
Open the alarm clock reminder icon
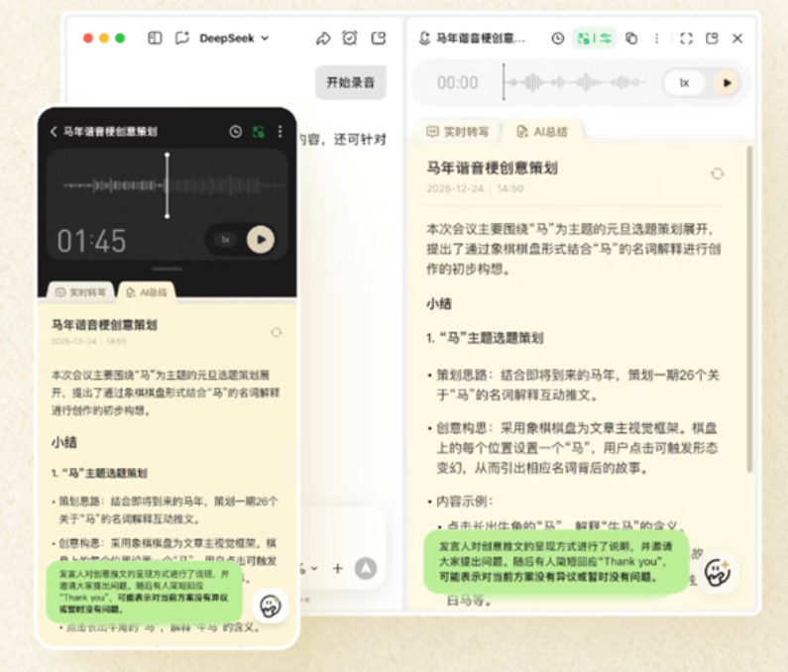click(x=350, y=39)
